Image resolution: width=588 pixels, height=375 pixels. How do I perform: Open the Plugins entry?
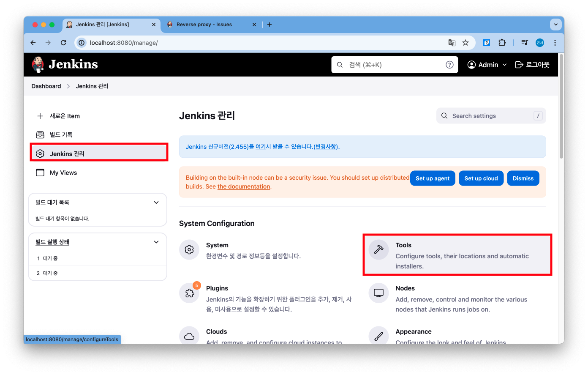coord(269,298)
